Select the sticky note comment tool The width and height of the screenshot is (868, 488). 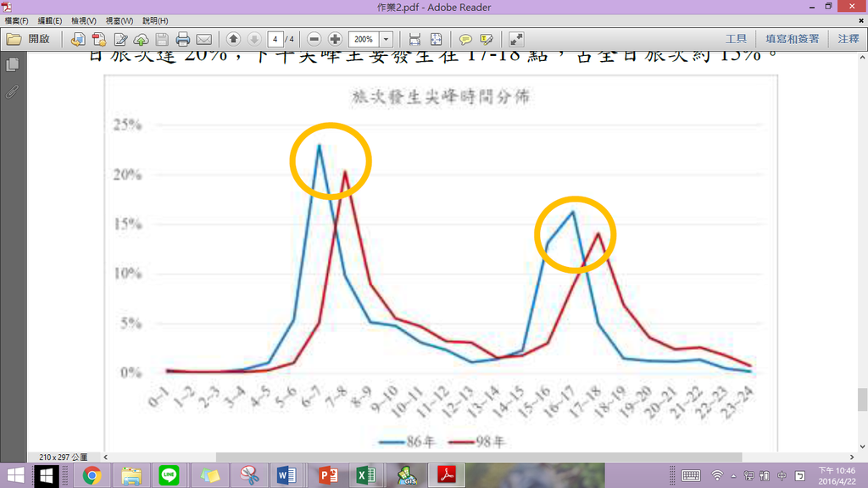(466, 38)
